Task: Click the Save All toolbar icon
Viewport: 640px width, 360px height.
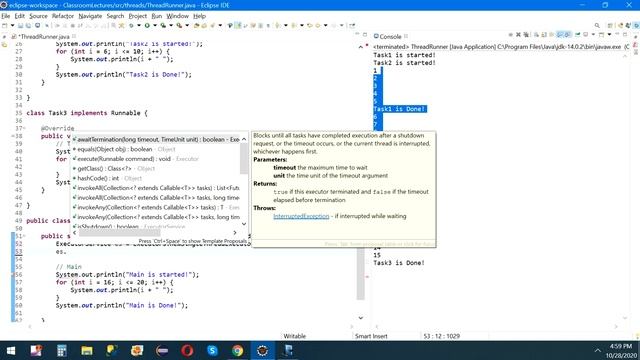Action: pos(28,25)
